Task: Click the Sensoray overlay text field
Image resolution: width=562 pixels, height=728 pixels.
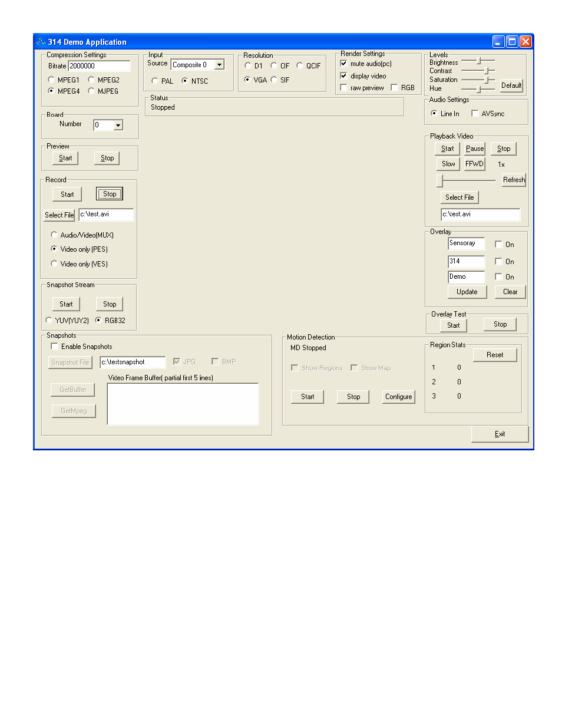Action: [x=466, y=243]
